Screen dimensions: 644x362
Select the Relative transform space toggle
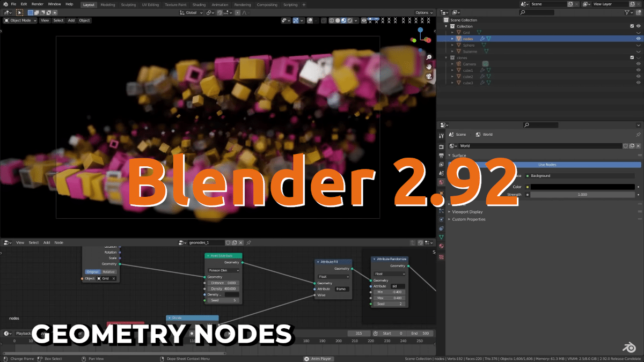coord(109,272)
